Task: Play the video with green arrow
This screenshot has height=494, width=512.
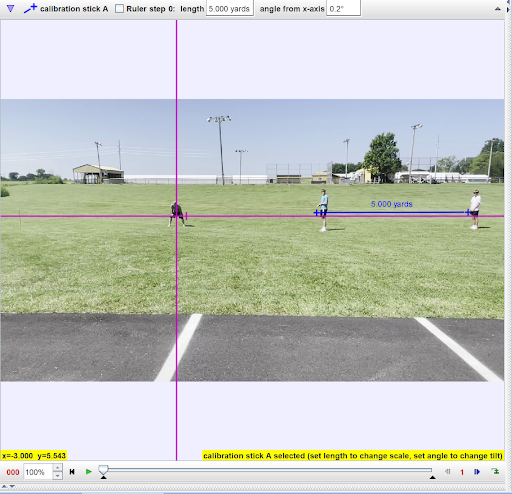Action: [x=89, y=472]
